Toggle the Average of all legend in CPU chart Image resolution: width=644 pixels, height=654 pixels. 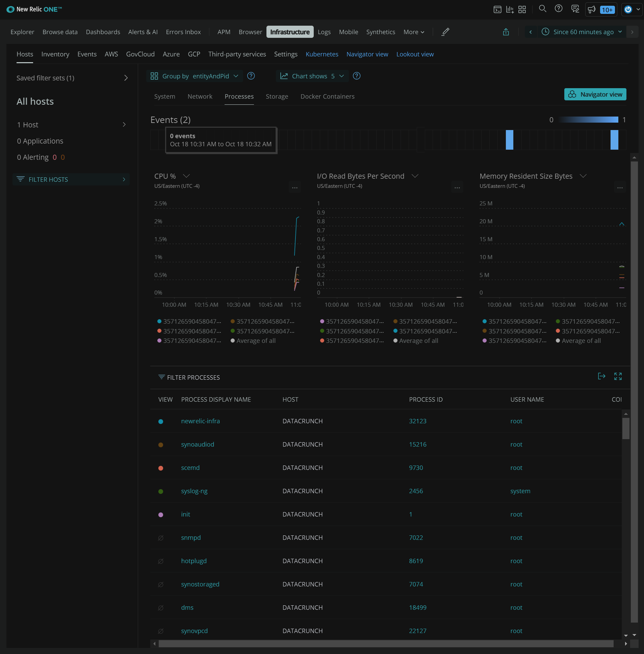(253, 341)
